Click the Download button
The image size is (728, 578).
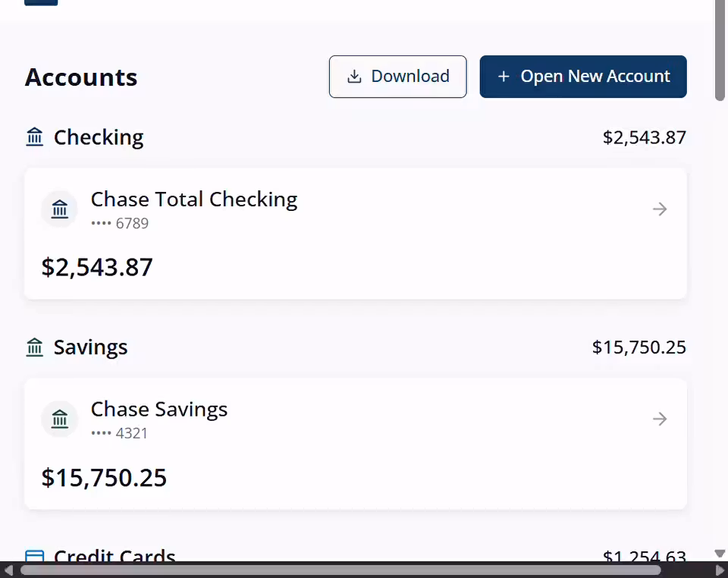(x=397, y=77)
